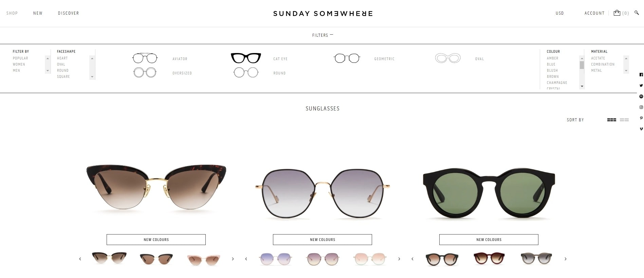Open the Sort By dropdown

pyautogui.click(x=575, y=120)
